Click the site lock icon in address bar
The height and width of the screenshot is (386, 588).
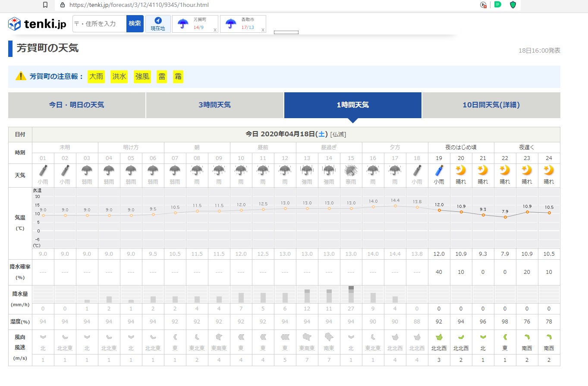(63, 5)
